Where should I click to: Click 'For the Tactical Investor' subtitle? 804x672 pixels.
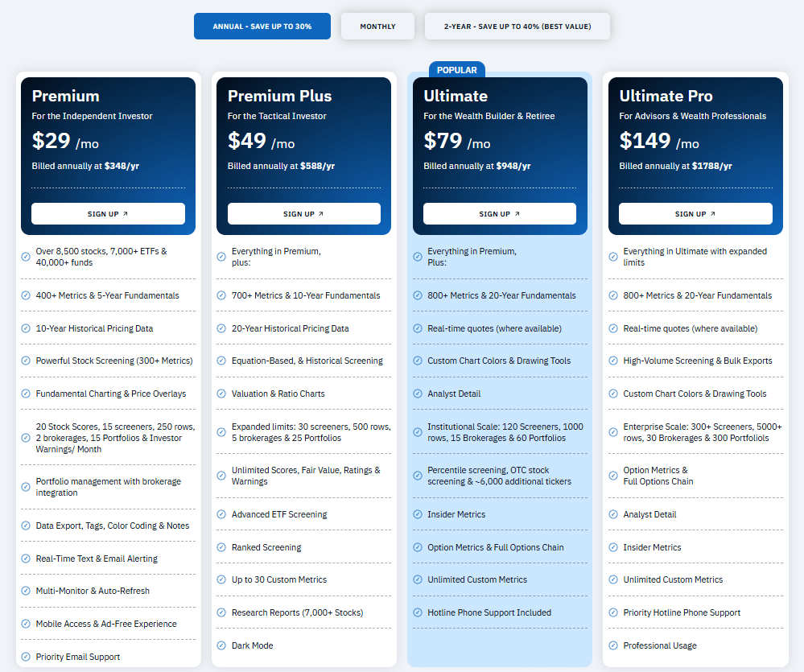[277, 116]
